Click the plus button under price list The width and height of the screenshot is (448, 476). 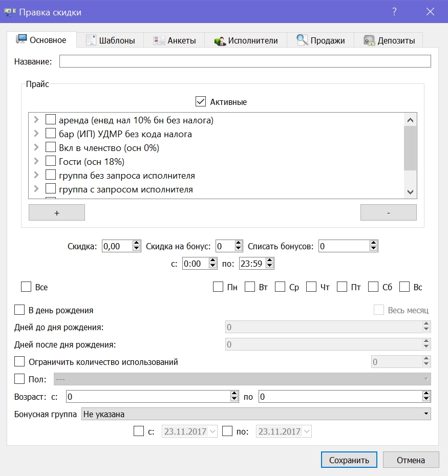57,212
